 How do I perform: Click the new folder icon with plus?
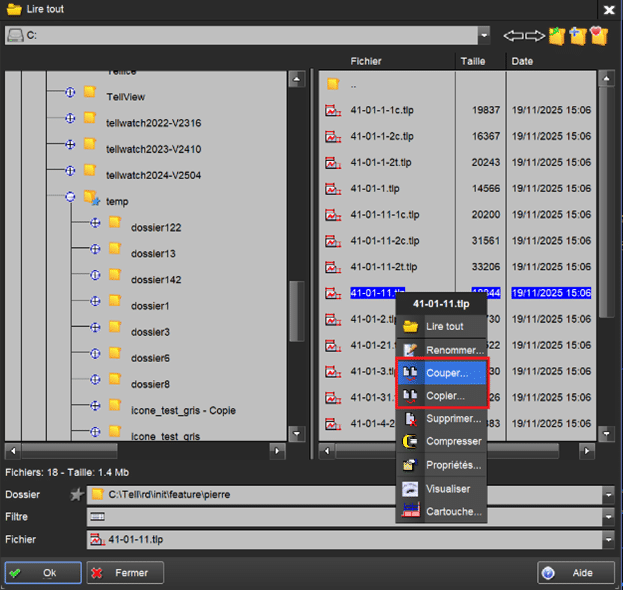tap(578, 36)
